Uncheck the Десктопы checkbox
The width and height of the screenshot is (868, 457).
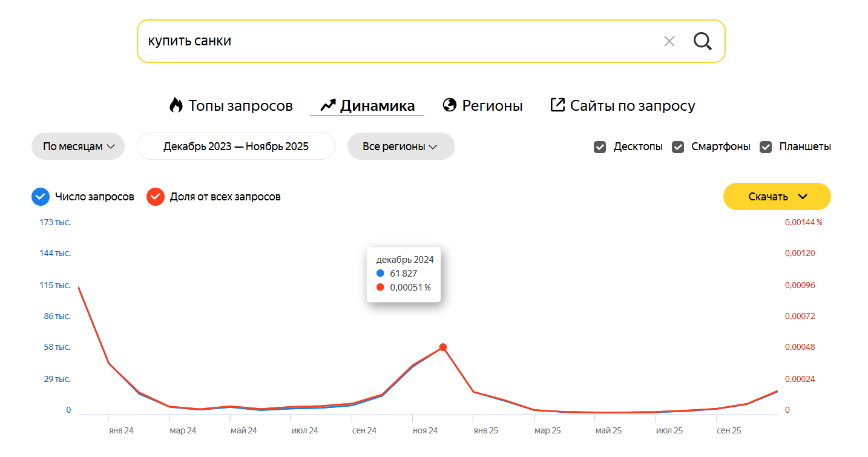pyautogui.click(x=600, y=146)
